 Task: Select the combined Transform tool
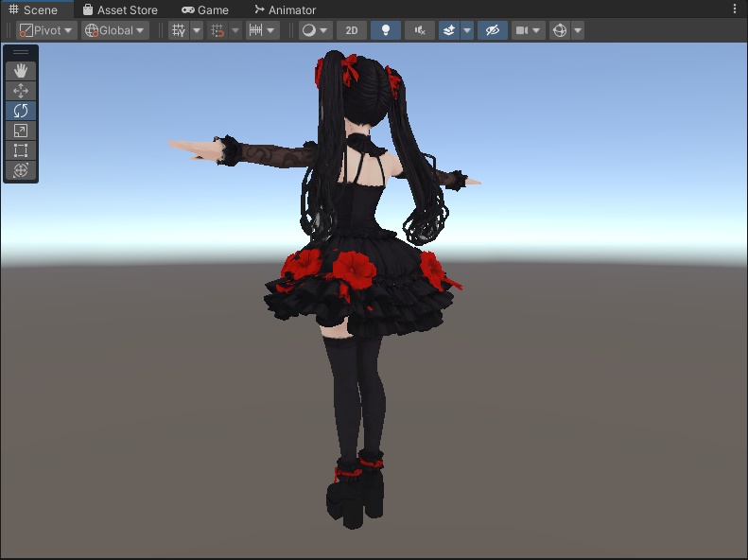(x=21, y=170)
